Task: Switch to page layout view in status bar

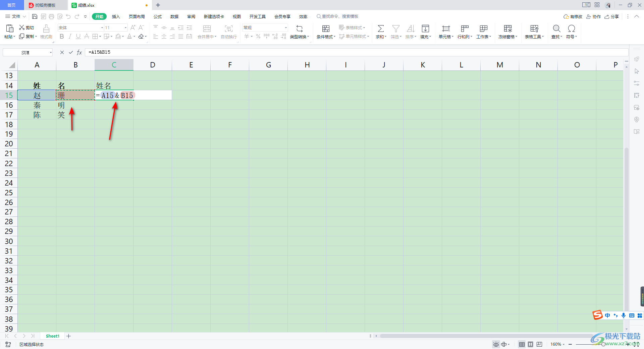Action: click(530, 344)
